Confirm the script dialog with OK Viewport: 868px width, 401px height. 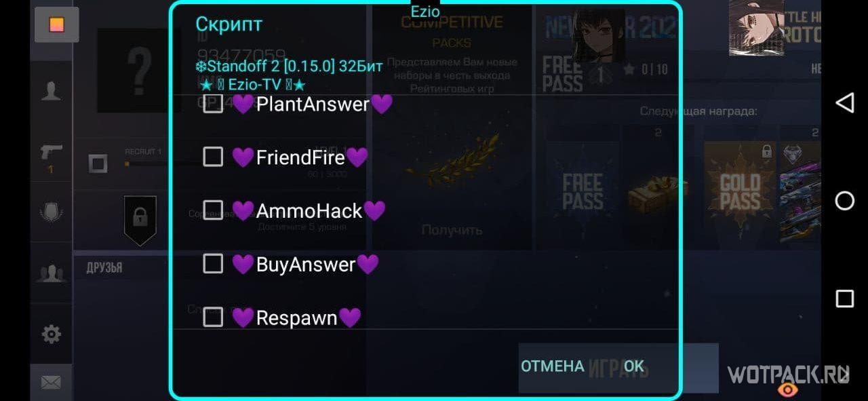coord(634,366)
